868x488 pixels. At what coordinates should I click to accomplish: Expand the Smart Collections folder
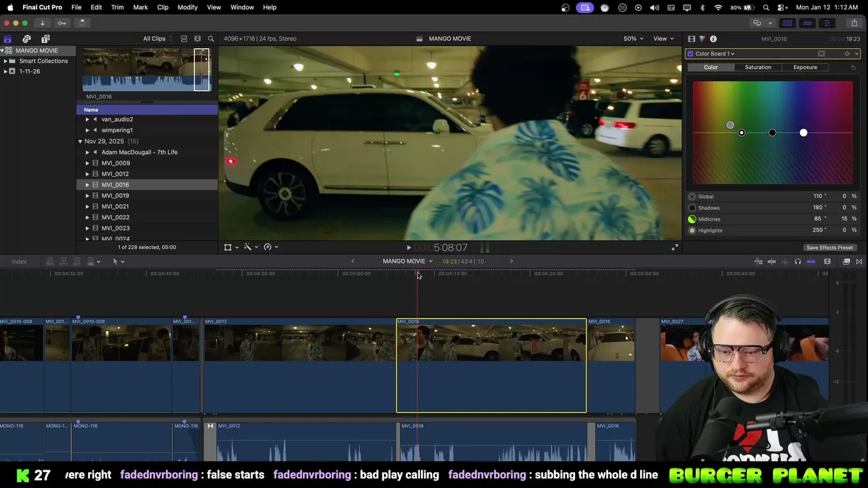coord(5,61)
